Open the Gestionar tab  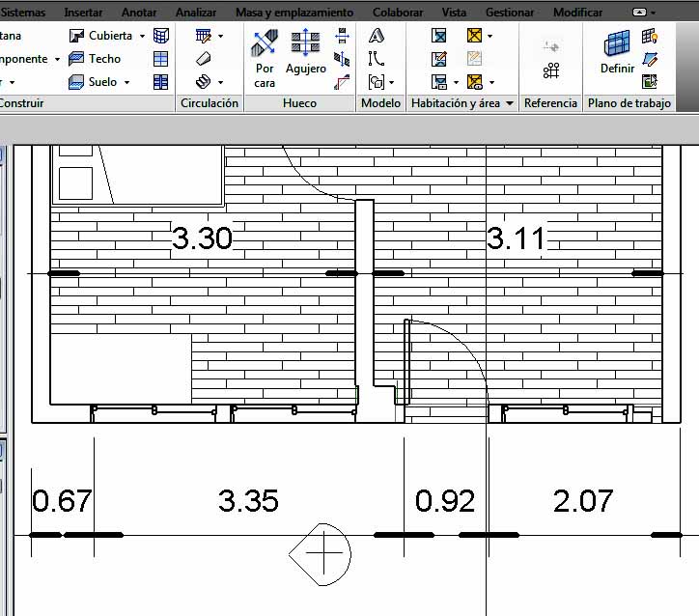tap(509, 13)
